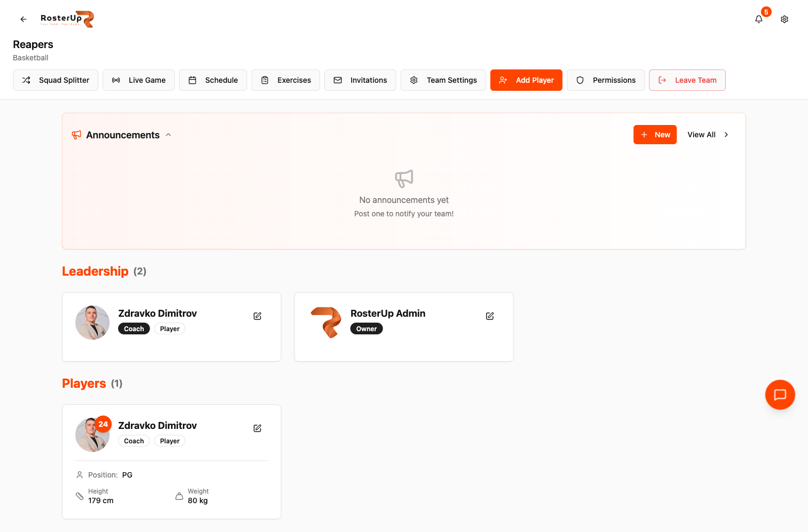Edit Zdravko Dimitrov in Players
The width and height of the screenshot is (808, 532).
pyautogui.click(x=258, y=428)
